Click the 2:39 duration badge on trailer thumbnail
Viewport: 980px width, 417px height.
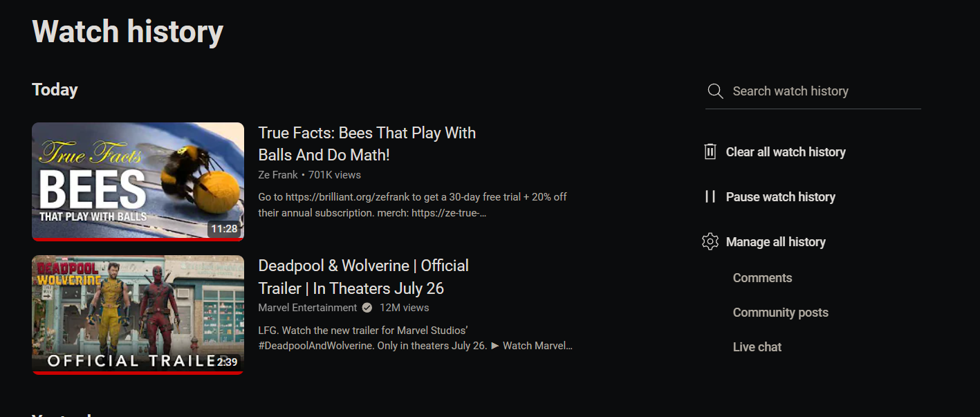(227, 362)
